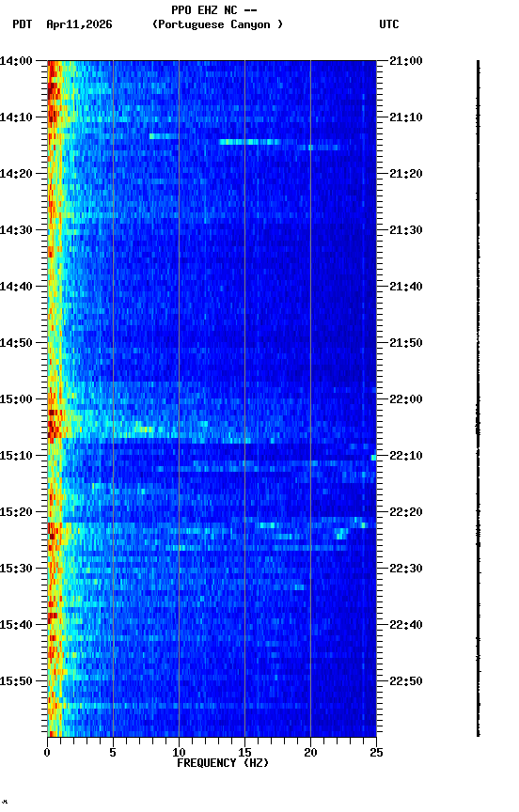Click the 15 Hz frequency axis label

pos(244,753)
